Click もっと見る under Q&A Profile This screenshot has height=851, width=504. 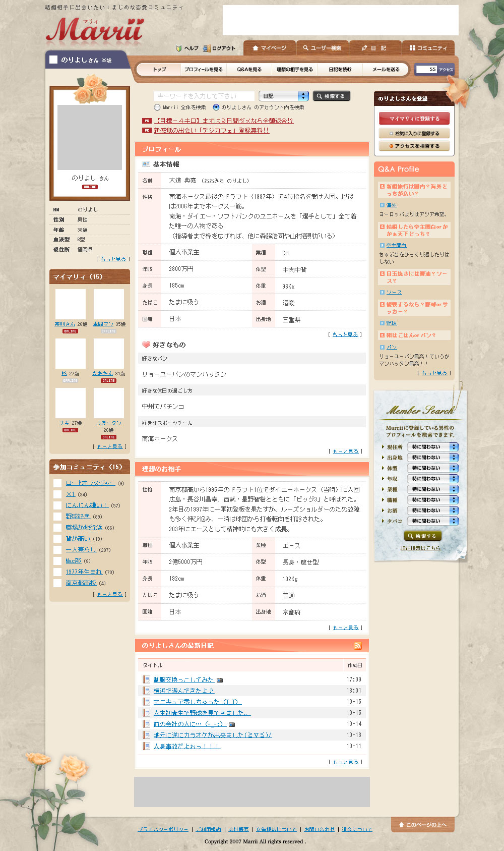(x=434, y=373)
